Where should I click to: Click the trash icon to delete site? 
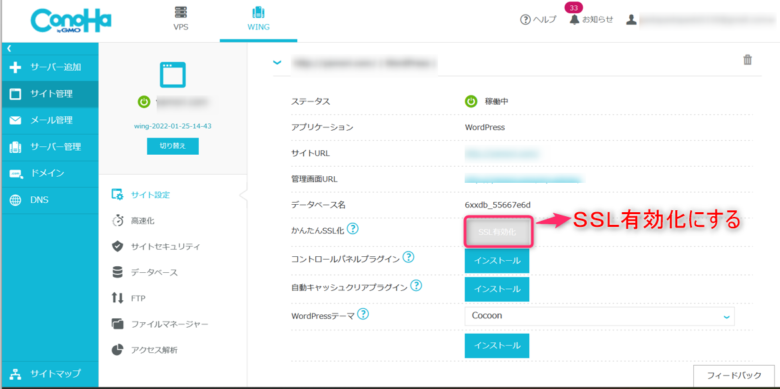click(747, 60)
